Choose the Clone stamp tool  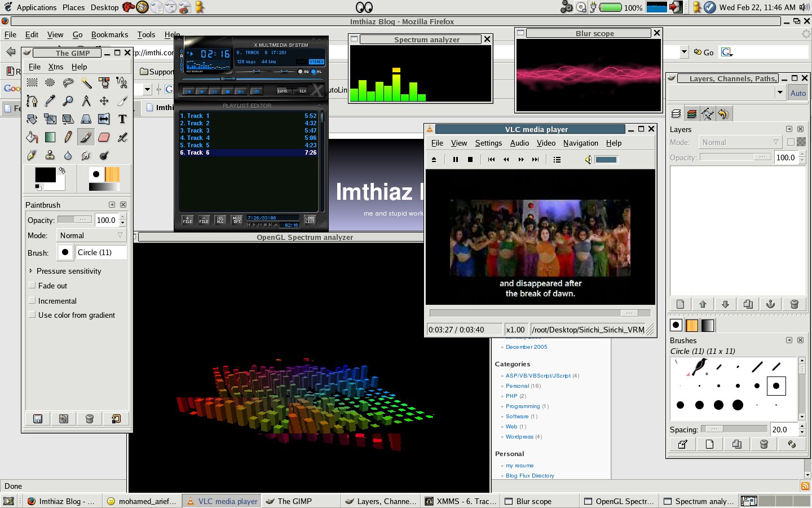click(50, 155)
